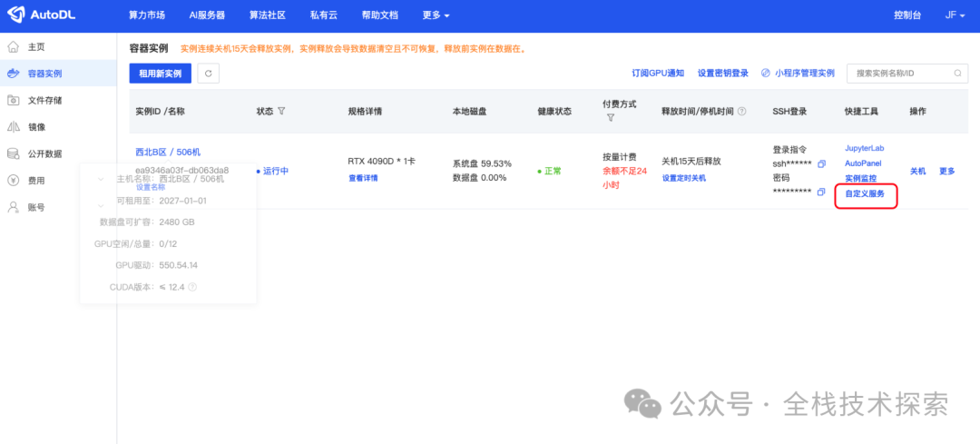The image size is (980, 444).
Task: Click the 状态 column filter icon
Action: tap(281, 111)
